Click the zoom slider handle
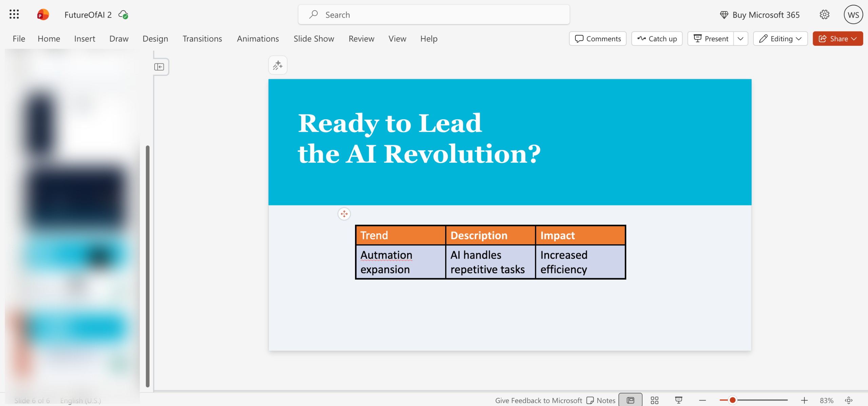868x406 pixels. (733, 400)
